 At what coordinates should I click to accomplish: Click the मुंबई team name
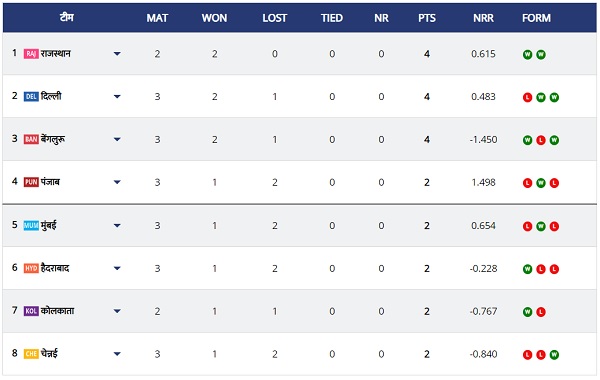(49, 225)
